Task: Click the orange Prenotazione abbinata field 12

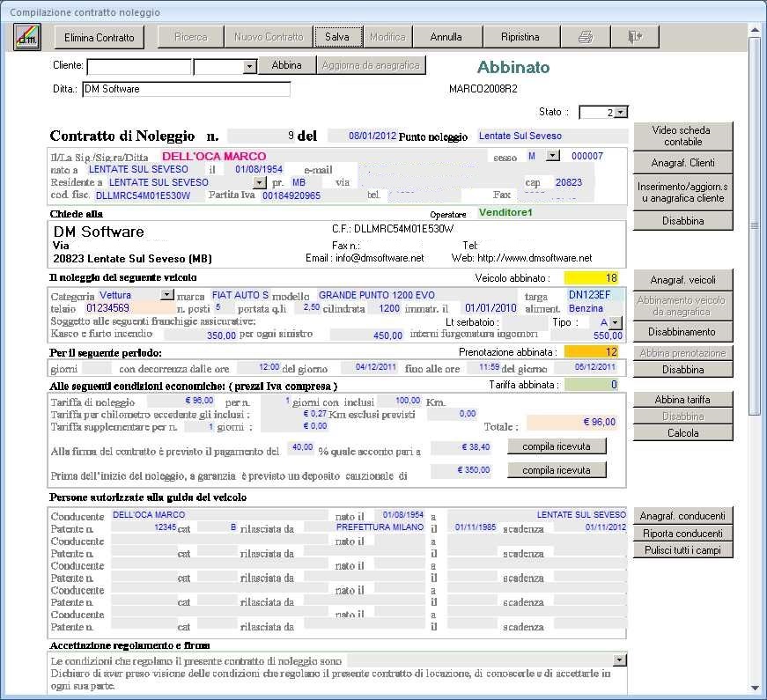Action: coord(591,351)
